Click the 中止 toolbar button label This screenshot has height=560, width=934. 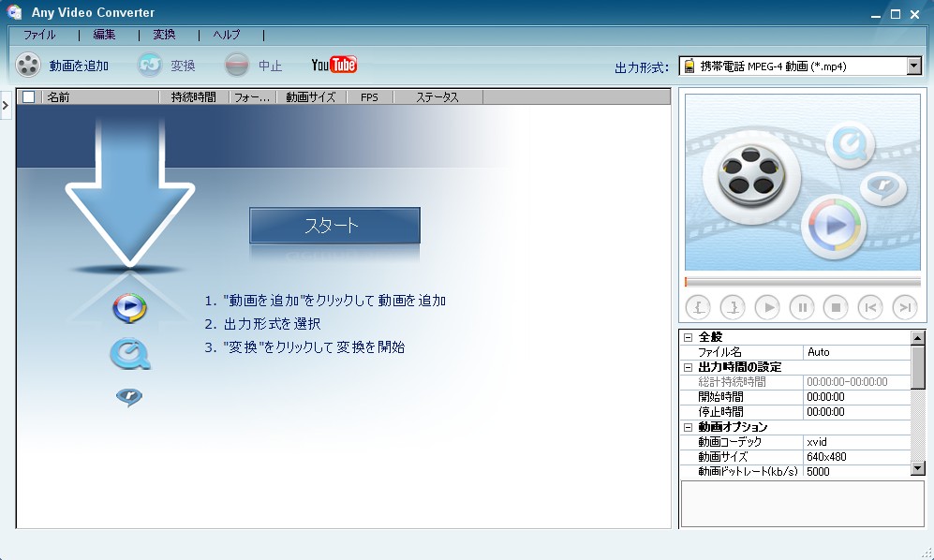[x=270, y=66]
